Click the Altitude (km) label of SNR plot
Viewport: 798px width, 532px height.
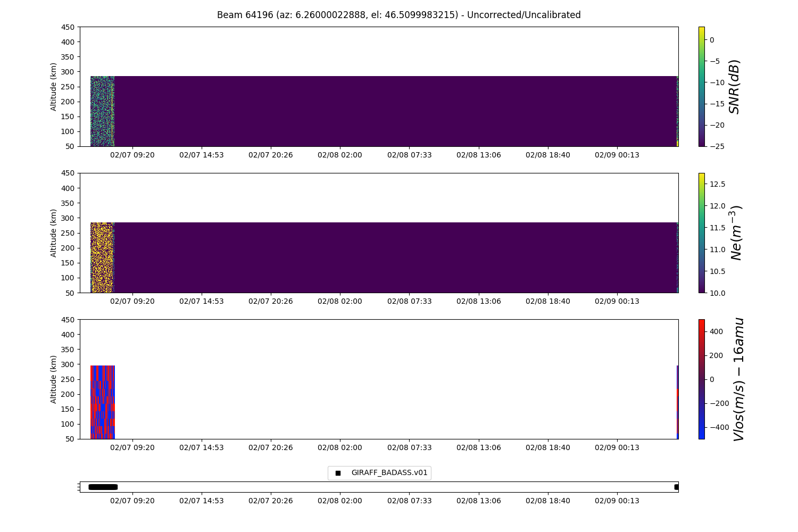[54, 87]
